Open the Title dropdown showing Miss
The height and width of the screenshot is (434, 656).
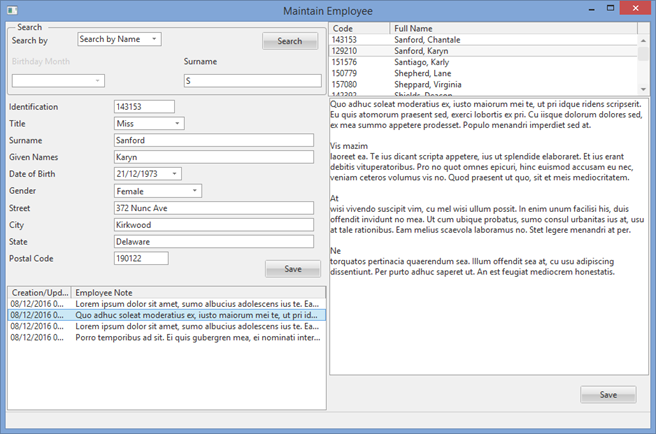point(149,123)
